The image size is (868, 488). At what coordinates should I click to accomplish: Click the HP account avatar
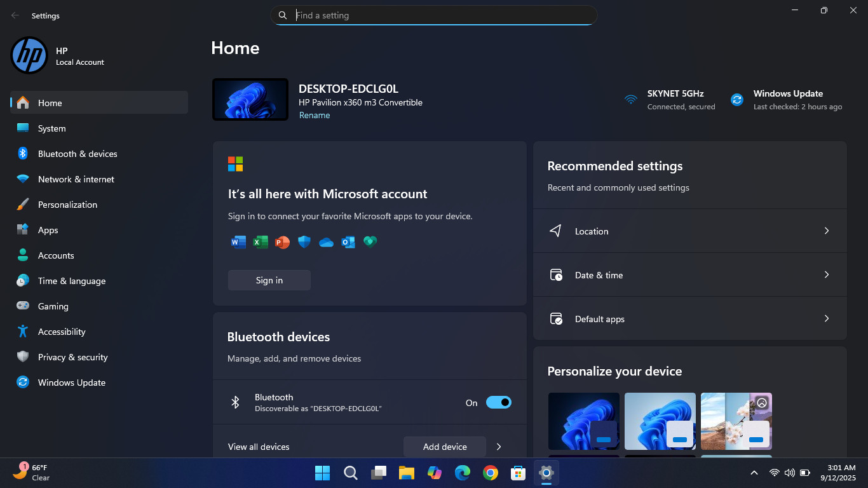pos(29,55)
